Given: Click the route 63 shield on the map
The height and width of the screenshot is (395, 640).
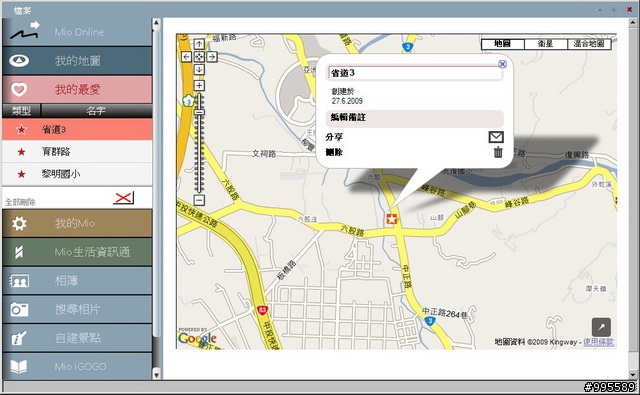Looking at the screenshot, I should click(x=262, y=311).
